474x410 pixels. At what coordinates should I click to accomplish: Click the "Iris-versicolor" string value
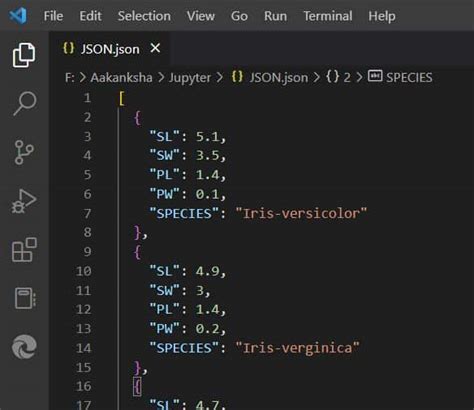(x=301, y=213)
